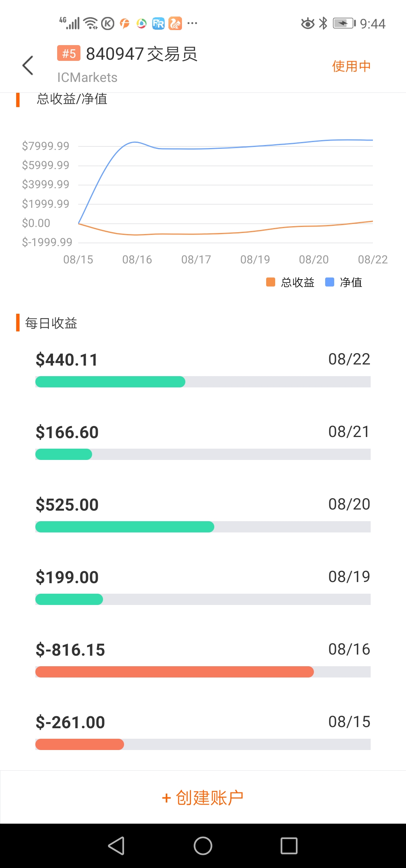The width and height of the screenshot is (406, 868).
Task: Tap Android back navigation triangle
Action: [x=116, y=846]
